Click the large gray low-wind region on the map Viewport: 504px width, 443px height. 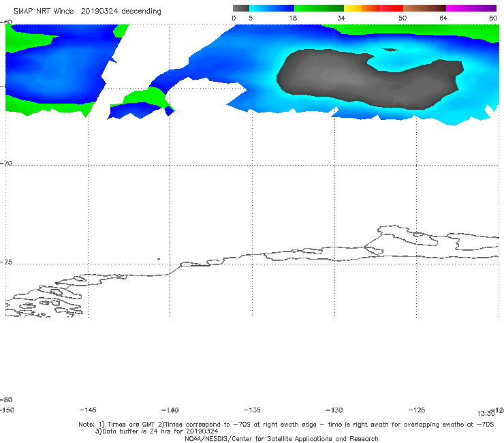[370, 79]
